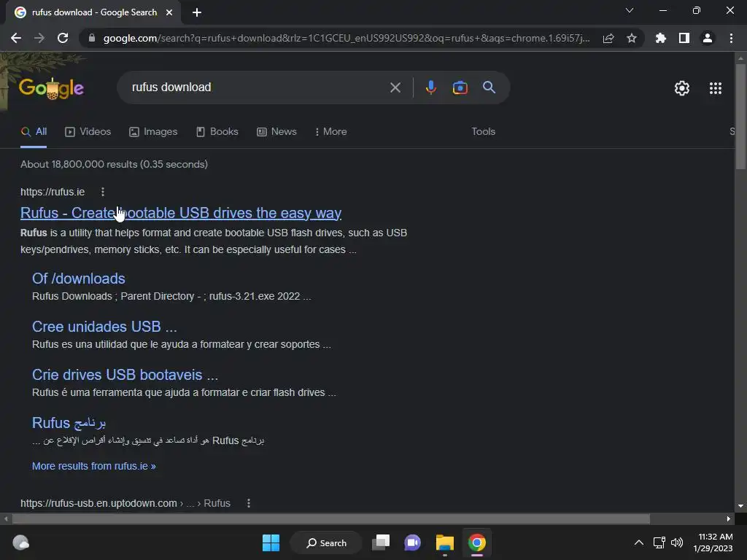Image resolution: width=747 pixels, height=560 pixels.
Task: Click the horizontal scrollbar thumb
Action: [331, 518]
